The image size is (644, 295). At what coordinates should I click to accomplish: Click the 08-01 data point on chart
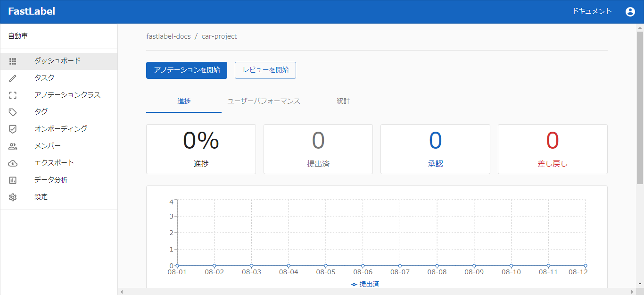(177, 266)
